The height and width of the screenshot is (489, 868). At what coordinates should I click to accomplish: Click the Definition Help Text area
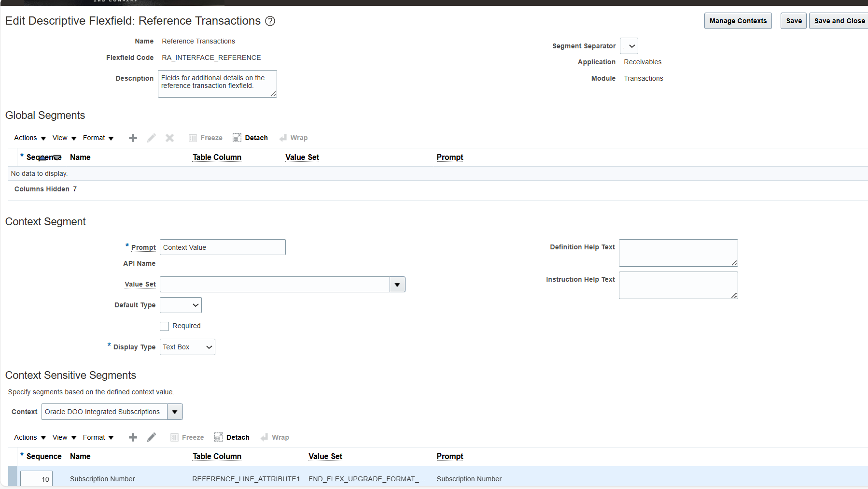[678, 253]
